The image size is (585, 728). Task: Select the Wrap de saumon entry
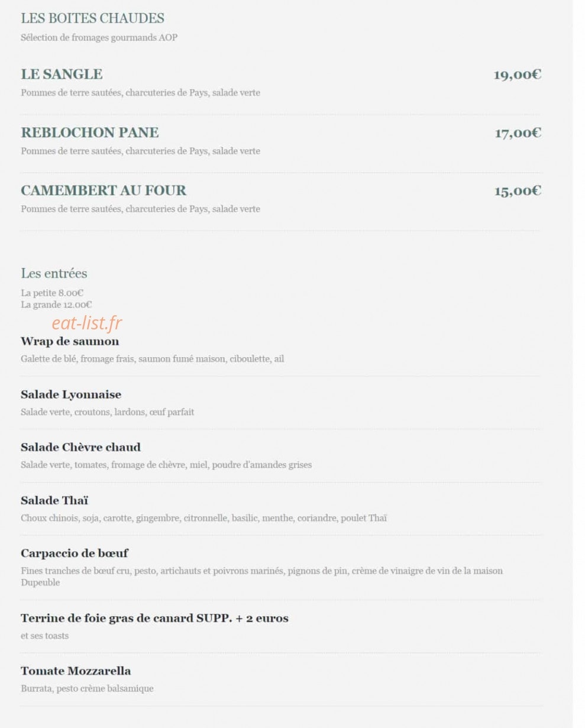(70, 341)
